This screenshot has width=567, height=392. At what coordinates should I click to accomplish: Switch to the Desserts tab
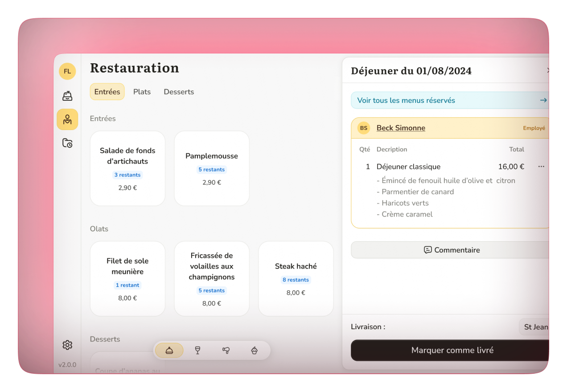[x=179, y=92]
